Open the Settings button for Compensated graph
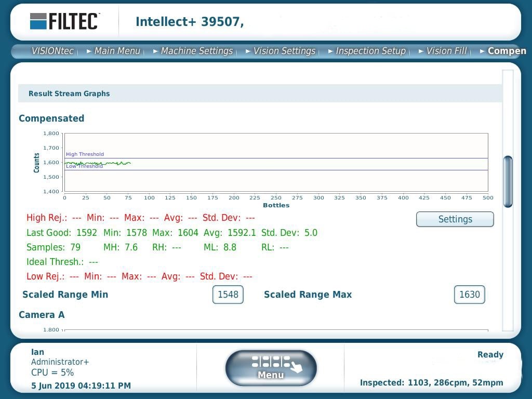 [x=455, y=219]
